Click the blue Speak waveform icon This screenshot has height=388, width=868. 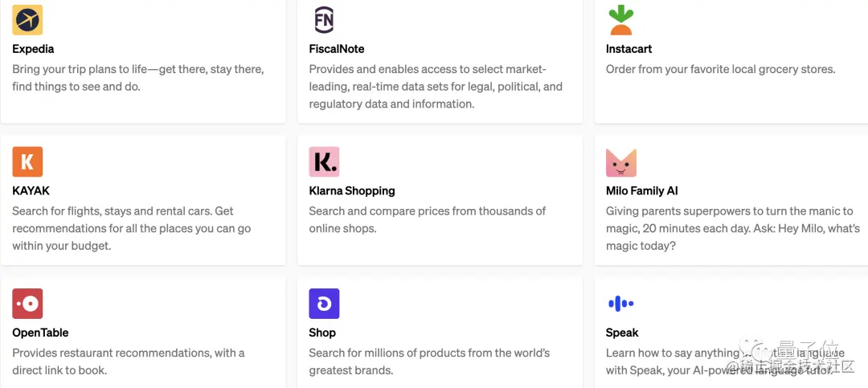point(620,304)
